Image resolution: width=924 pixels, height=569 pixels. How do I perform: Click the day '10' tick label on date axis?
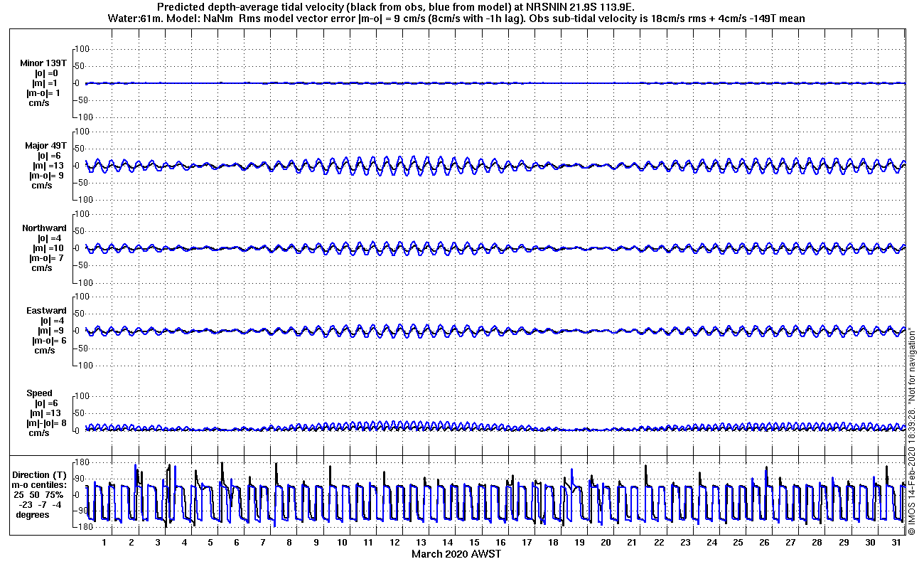click(342, 543)
